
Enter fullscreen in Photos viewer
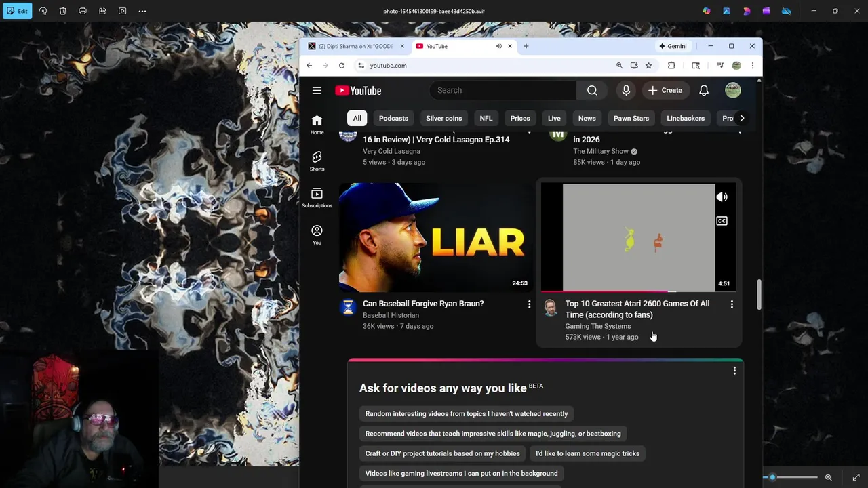click(856, 477)
